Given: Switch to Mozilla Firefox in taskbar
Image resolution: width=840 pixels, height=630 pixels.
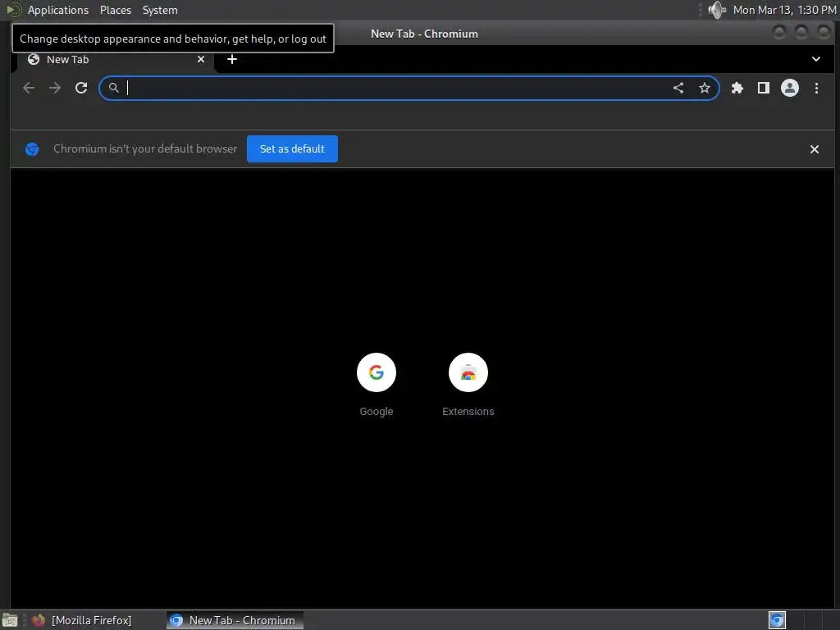Looking at the screenshot, I should click(91, 620).
